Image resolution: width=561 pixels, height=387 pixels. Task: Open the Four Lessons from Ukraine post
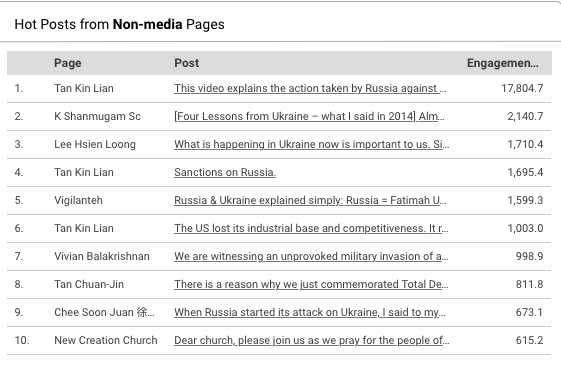[309, 116]
